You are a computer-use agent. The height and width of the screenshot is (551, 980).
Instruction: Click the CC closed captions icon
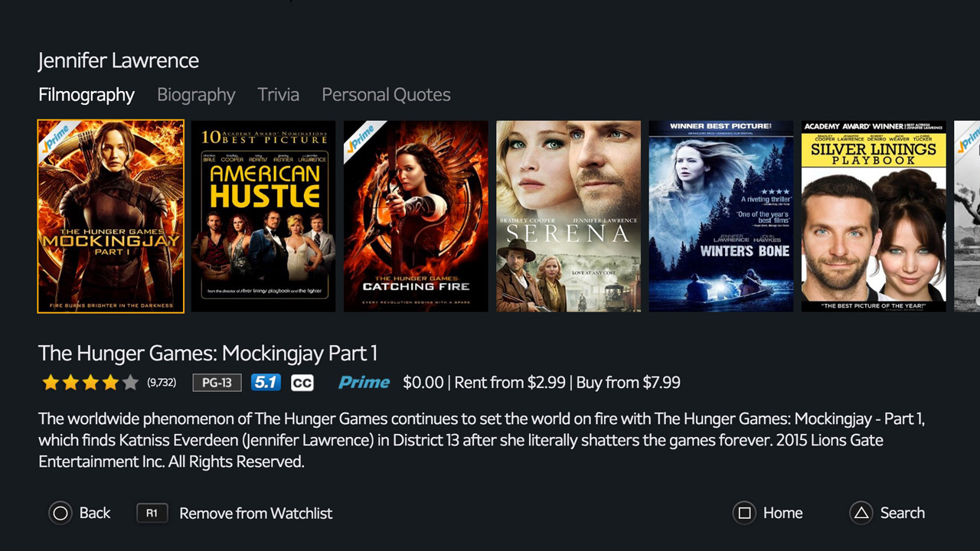pos(302,383)
